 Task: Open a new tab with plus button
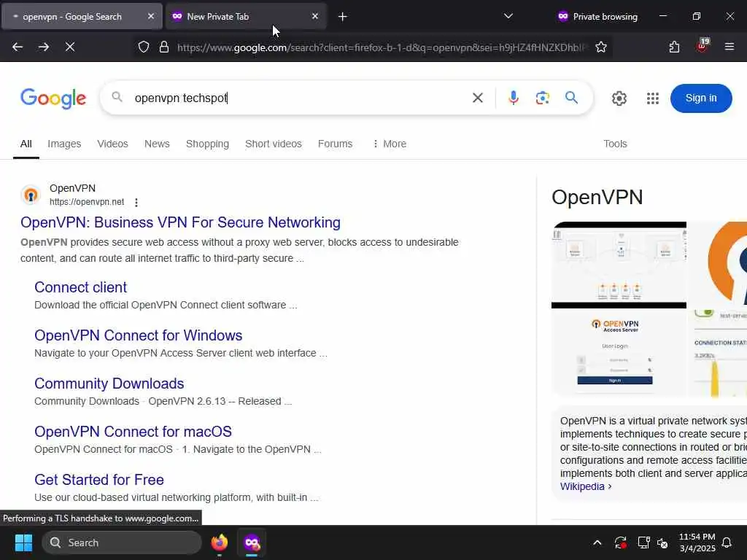pos(343,17)
